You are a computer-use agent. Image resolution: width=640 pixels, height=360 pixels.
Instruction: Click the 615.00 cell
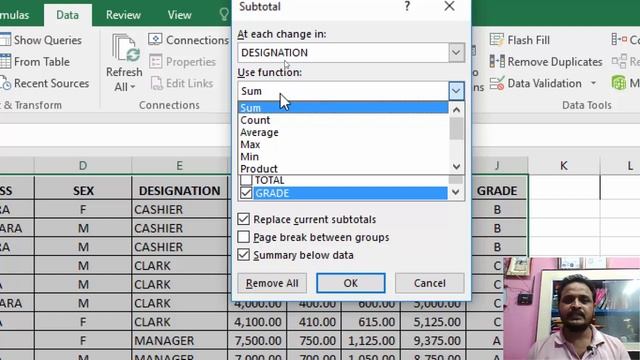click(371, 322)
